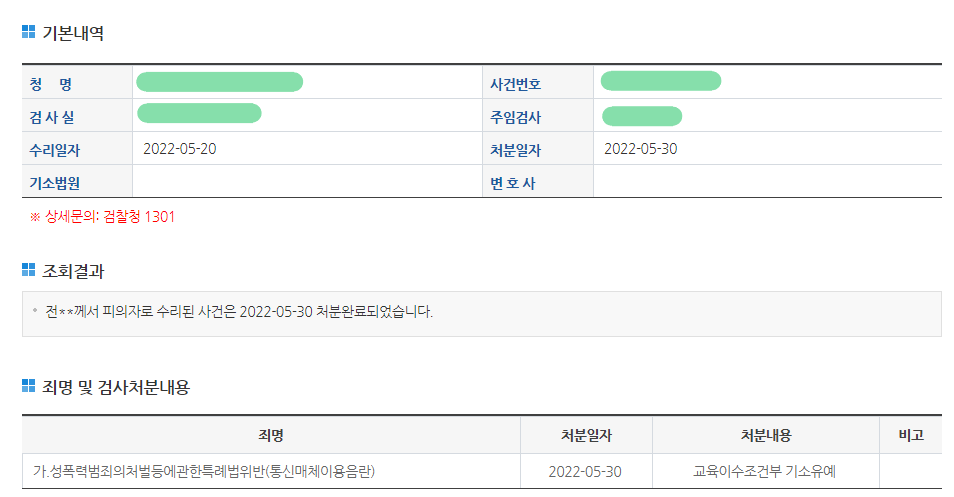Click the redacted 검사실 value
The image size is (954, 497).
coord(199,113)
